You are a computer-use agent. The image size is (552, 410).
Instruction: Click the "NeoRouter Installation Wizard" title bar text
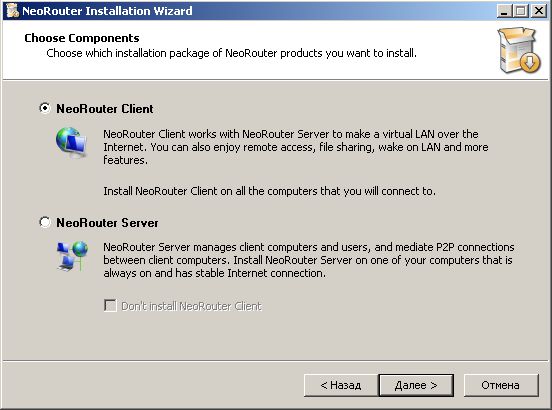coord(107,11)
